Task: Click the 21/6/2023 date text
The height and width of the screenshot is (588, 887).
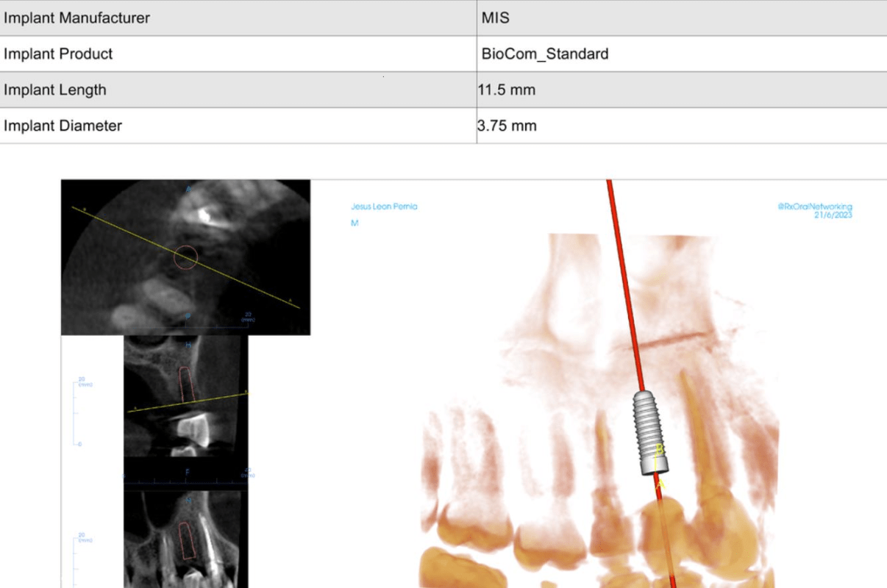Action: click(833, 215)
